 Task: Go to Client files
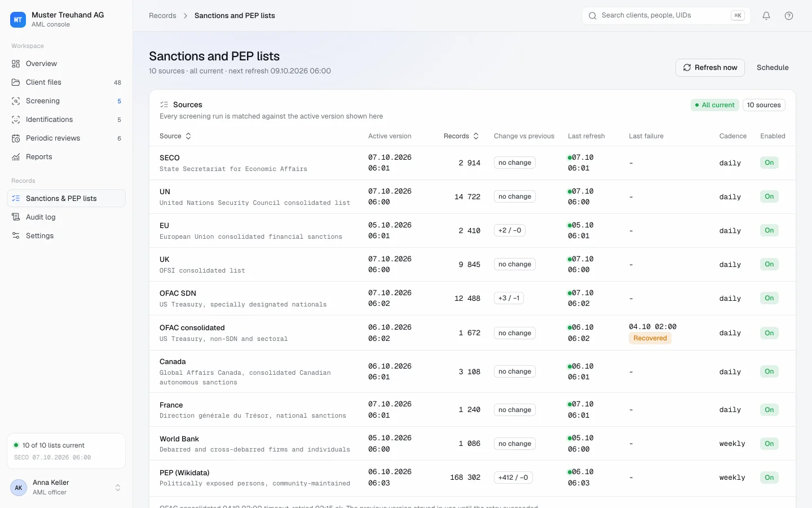[66, 82]
